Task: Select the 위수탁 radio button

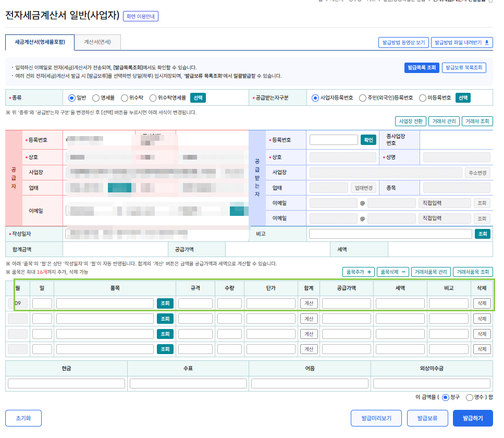Action: (125, 98)
